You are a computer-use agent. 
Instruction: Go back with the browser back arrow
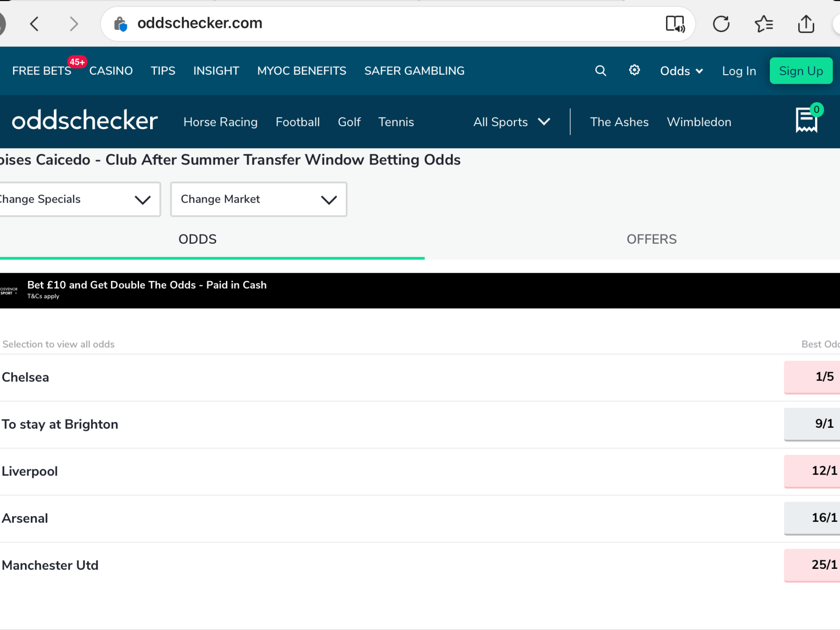click(x=34, y=24)
